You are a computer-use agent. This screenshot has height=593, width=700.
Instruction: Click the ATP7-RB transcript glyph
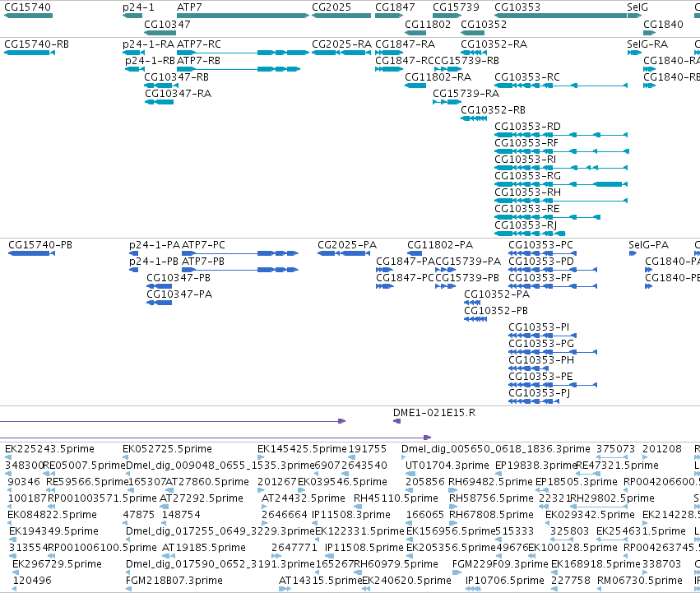(x=239, y=69)
